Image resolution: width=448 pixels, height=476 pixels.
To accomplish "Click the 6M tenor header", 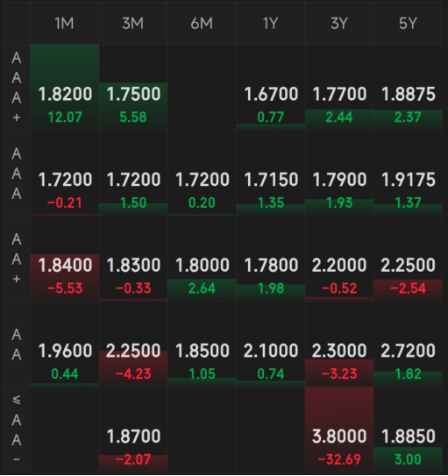I will [202, 24].
